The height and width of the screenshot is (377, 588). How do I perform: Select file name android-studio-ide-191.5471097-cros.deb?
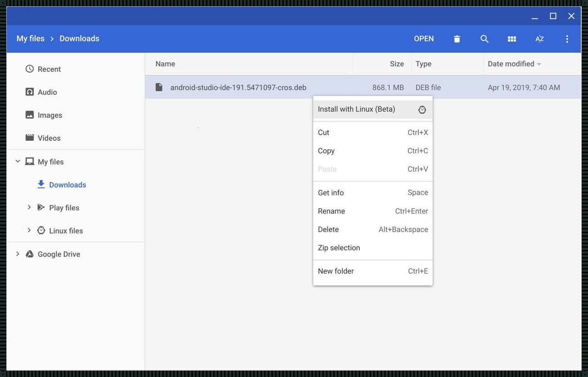[238, 87]
